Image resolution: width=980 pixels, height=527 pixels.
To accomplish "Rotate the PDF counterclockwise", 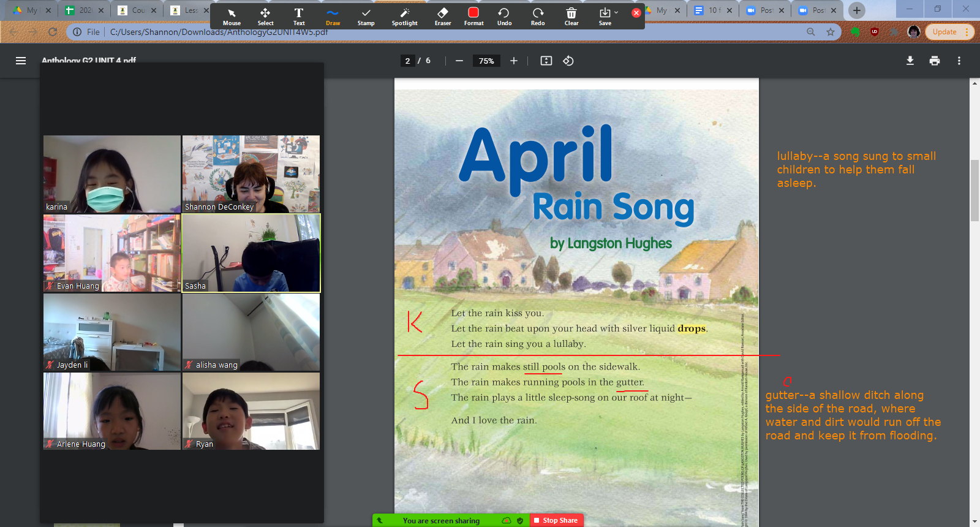I will click(568, 61).
